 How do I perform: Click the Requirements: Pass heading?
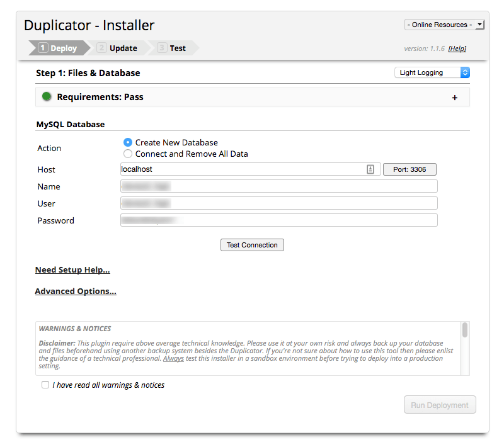100,97
